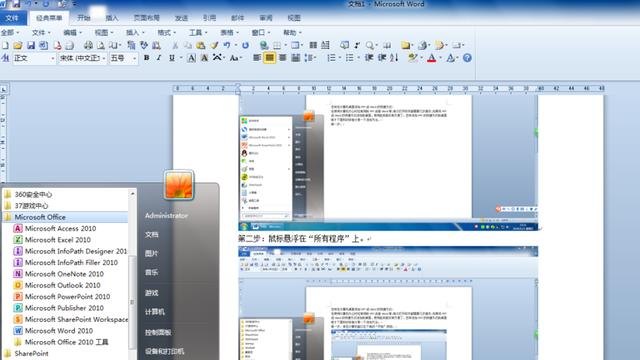Switch to the 审阅 ribbon tab
The height and width of the screenshot is (360, 640).
pos(266,18)
